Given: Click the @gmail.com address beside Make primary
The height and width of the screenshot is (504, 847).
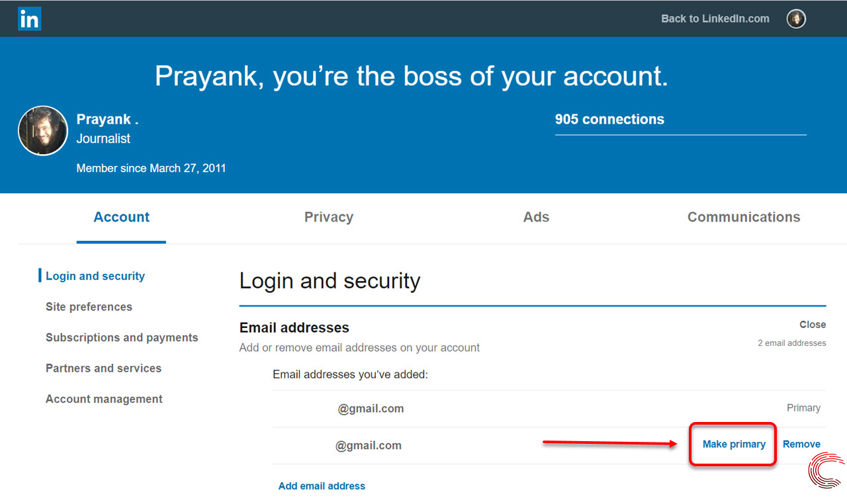Looking at the screenshot, I should click(369, 446).
